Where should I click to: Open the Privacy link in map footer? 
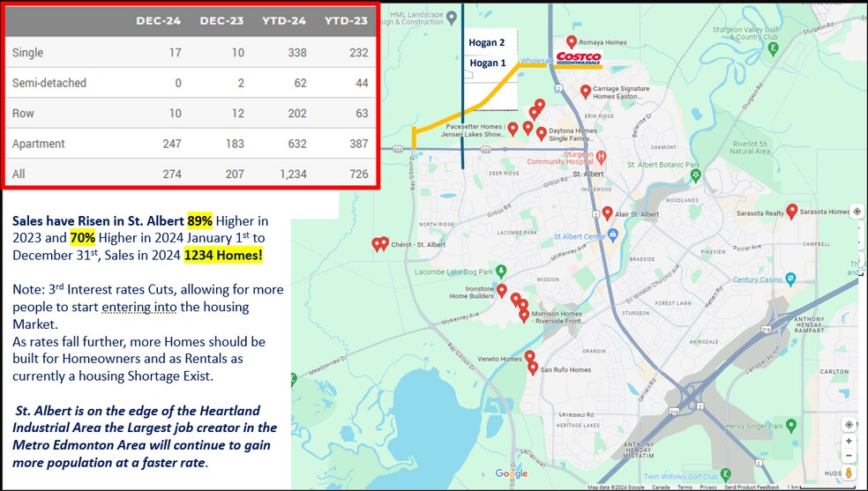click(x=709, y=487)
